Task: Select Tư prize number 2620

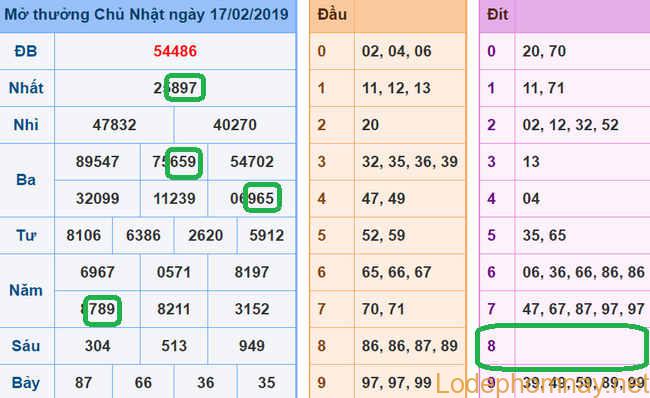Action: [206, 235]
